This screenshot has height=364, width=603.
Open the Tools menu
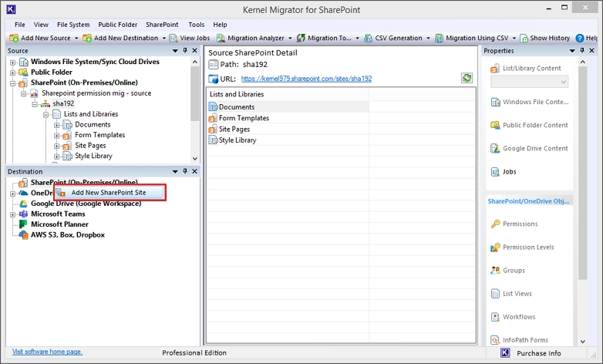coord(196,25)
